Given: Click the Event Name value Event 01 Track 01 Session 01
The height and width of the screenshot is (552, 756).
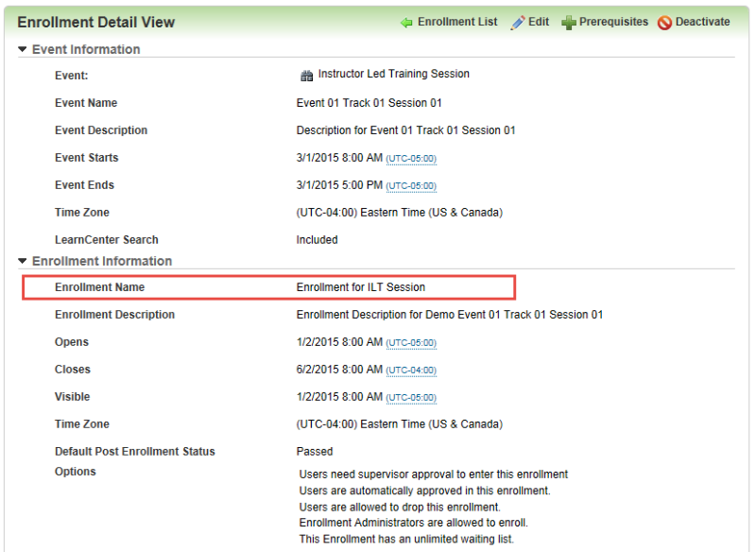Looking at the screenshot, I should coord(369,102).
